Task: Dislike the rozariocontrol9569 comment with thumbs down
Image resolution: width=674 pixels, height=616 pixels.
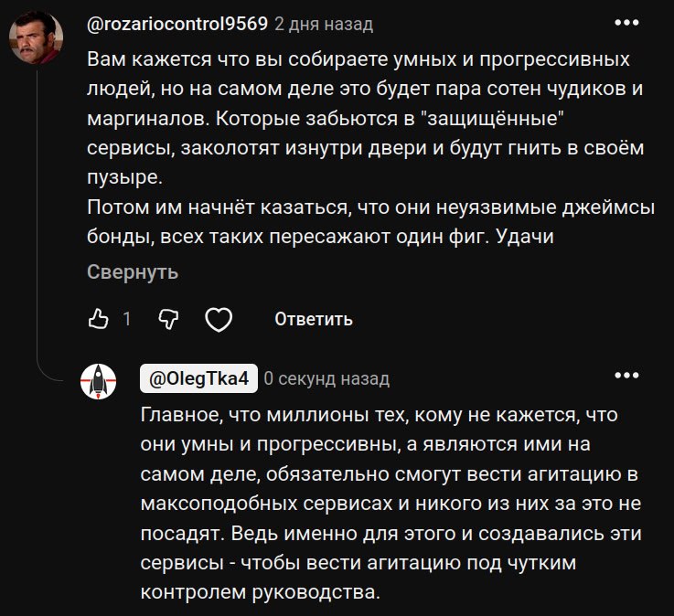Action: 168,319
